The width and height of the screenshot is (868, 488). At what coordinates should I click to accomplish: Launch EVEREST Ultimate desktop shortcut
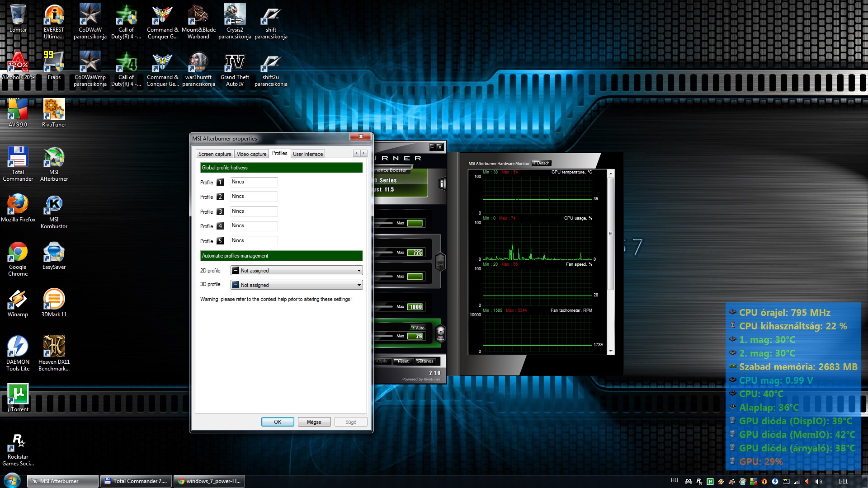point(54,22)
